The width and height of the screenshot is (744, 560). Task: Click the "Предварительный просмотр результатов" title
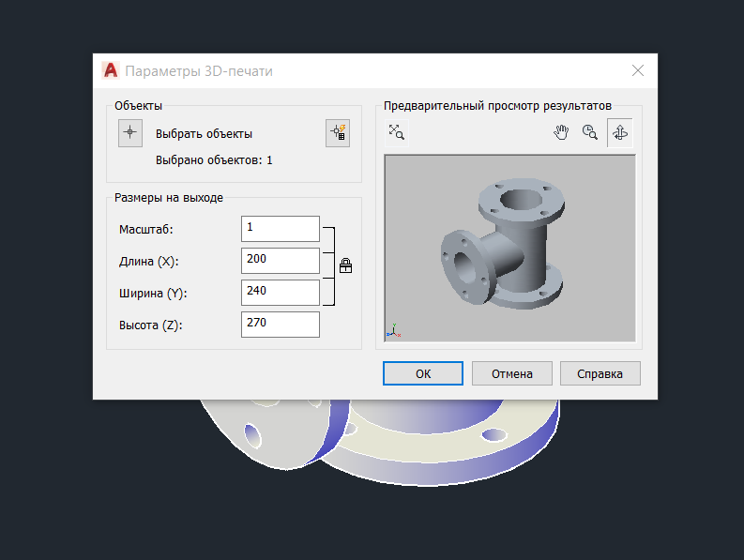click(498, 106)
